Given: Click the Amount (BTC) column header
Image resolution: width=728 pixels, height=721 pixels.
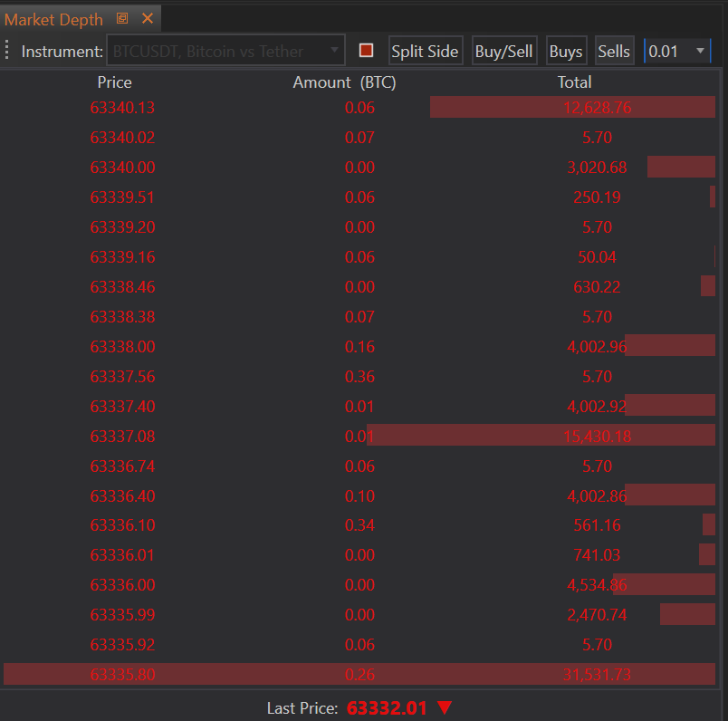Looking at the screenshot, I should [x=344, y=82].
